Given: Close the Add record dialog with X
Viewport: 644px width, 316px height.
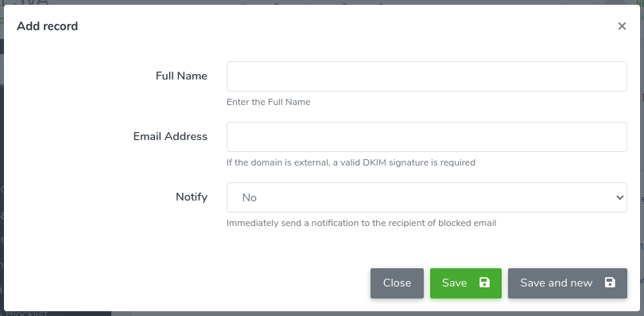Looking at the screenshot, I should click(x=622, y=26).
